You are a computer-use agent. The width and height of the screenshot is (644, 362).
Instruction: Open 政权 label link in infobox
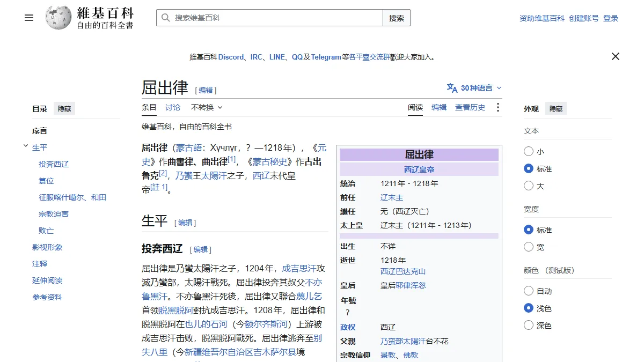click(x=348, y=327)
